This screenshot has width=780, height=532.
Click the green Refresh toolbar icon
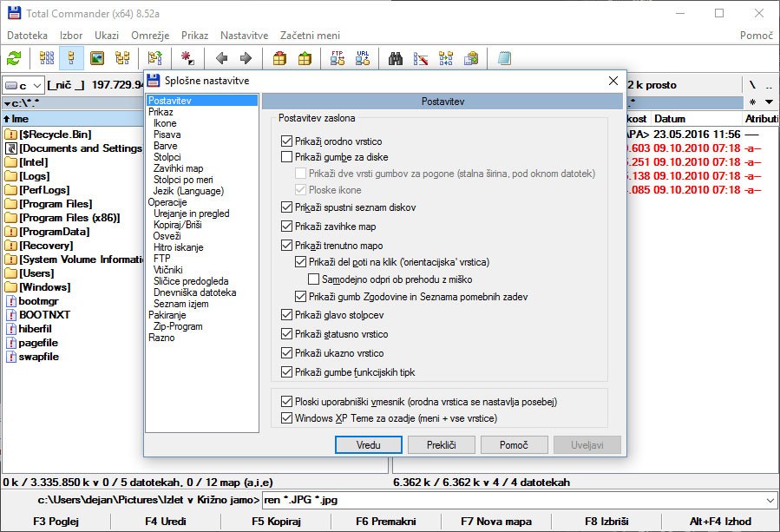(14, 58)
